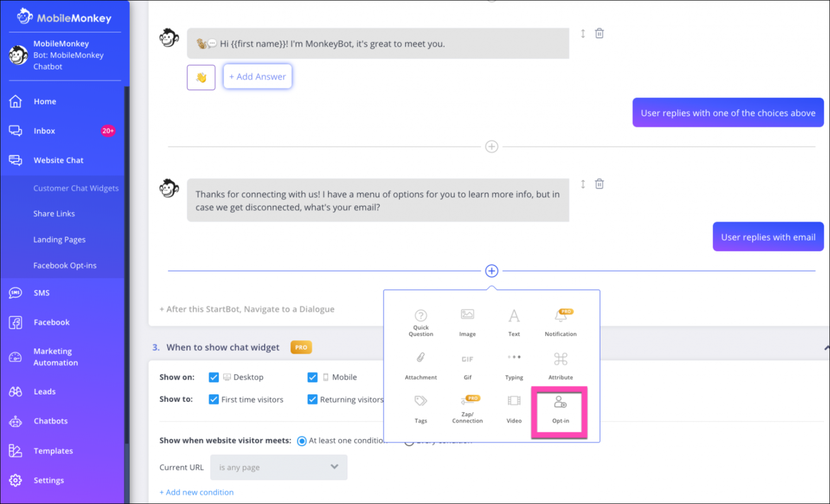This screenshot has height=504, width=830.
Task: Click Add new condition link
Action: (x=197, y=493)
